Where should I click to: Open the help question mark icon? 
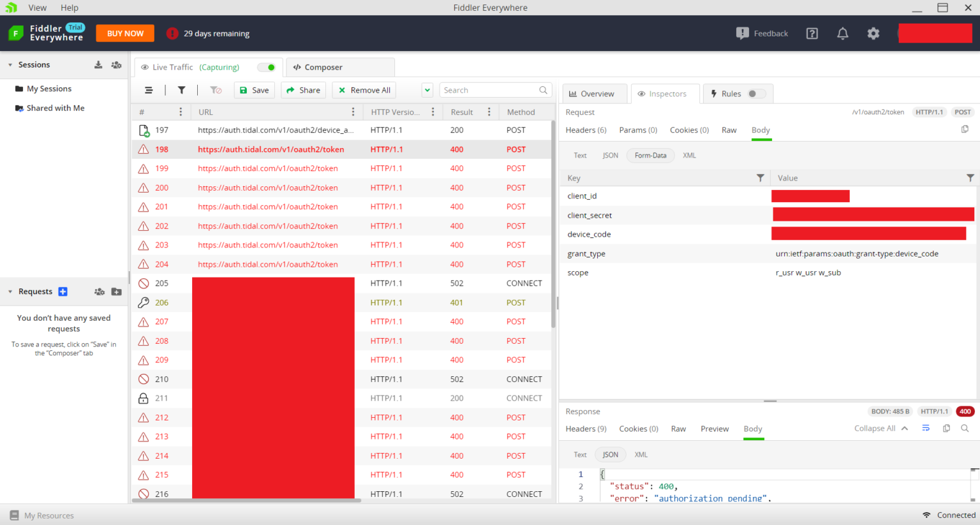point(812,34)
